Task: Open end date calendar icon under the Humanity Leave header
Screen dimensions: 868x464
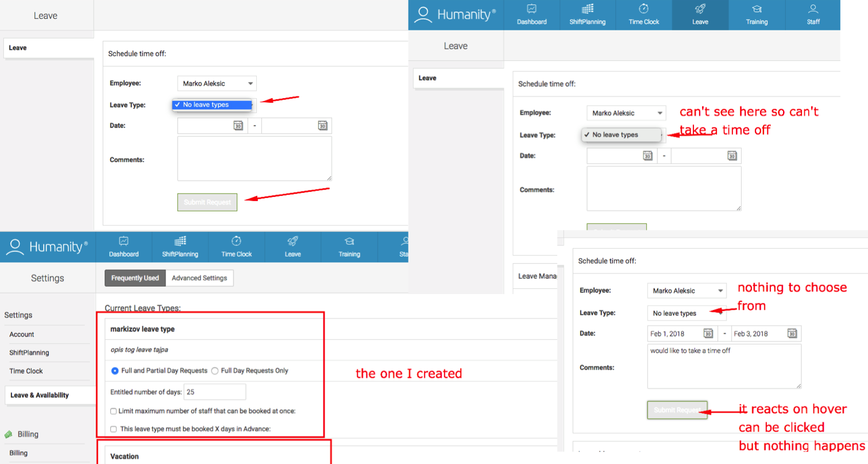Action: click(x=732, y=156)
